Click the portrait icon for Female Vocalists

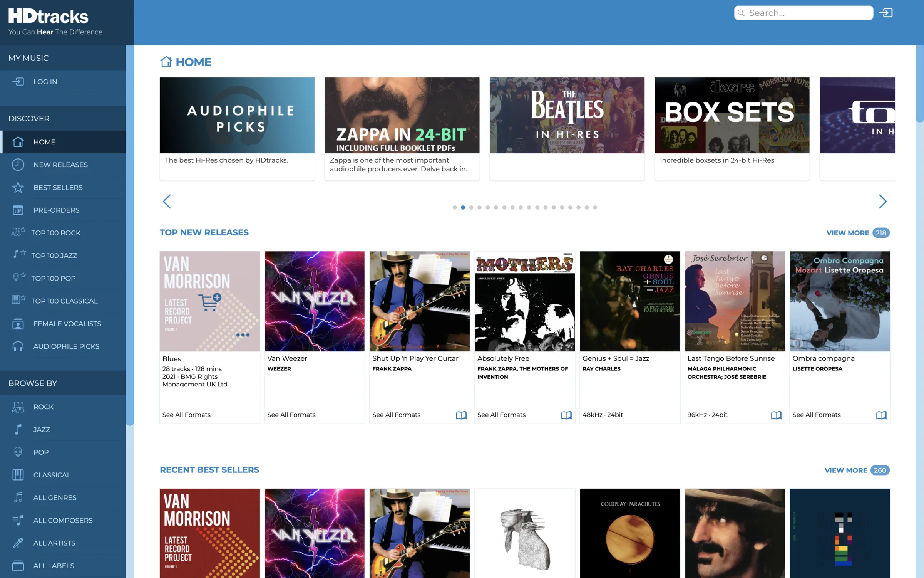(18, 324)
